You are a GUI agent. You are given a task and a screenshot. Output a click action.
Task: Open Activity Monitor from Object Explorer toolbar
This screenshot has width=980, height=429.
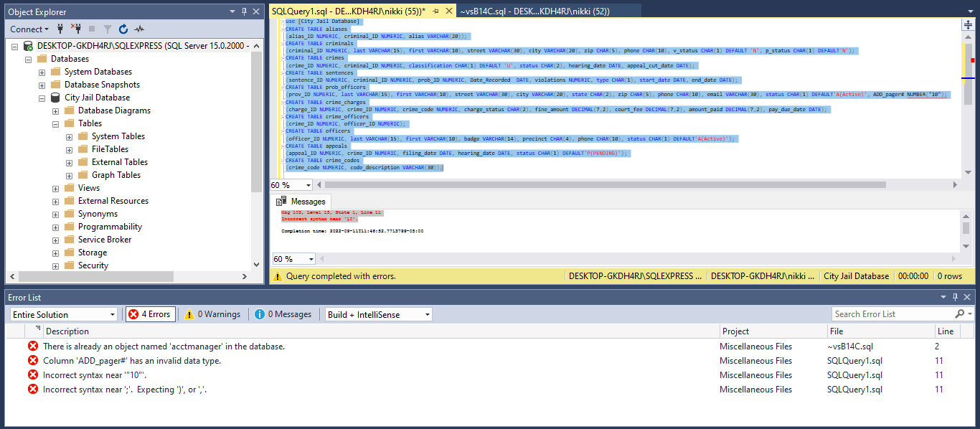pos(139,29)
